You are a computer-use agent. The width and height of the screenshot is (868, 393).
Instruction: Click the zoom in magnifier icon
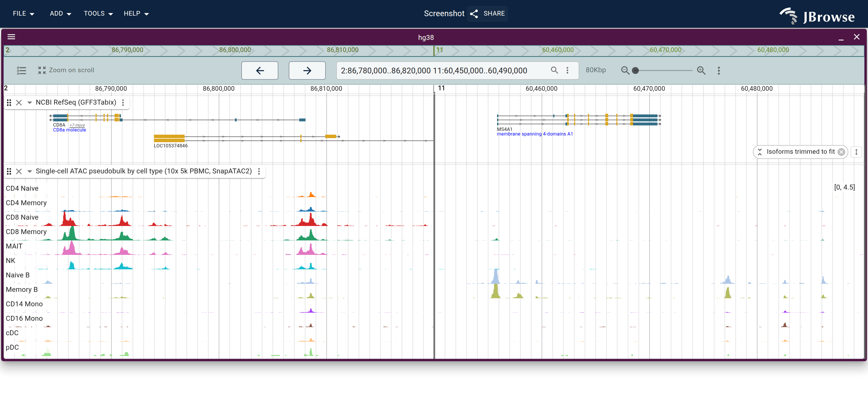pyautogui.click(x=701, y=70)
